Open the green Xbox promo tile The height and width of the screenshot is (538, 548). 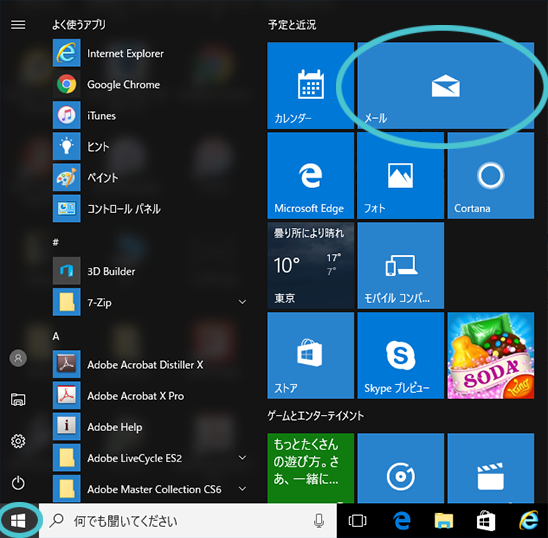(310, 468)
